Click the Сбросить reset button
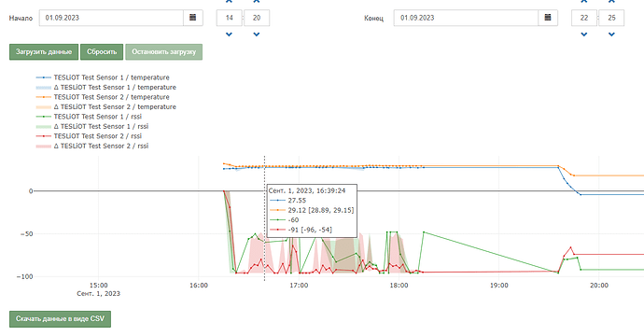Image resolution: width=644 pixels, height=336 pixels. [102, 52]
